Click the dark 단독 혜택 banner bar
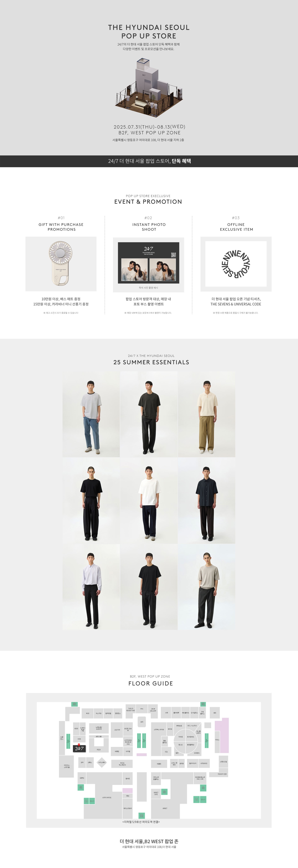This screenshot has width=298, height=868. tap(149, 161)
